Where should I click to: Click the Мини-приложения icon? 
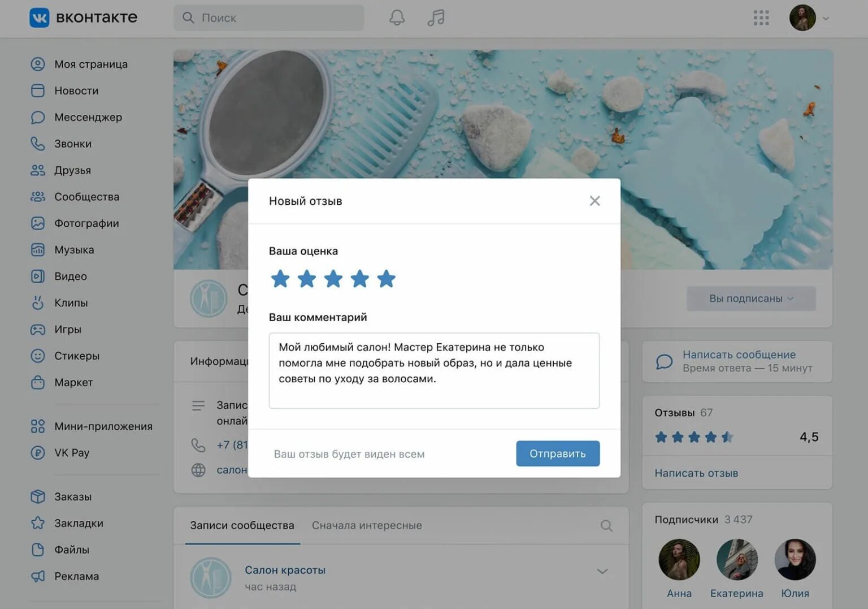38,426
